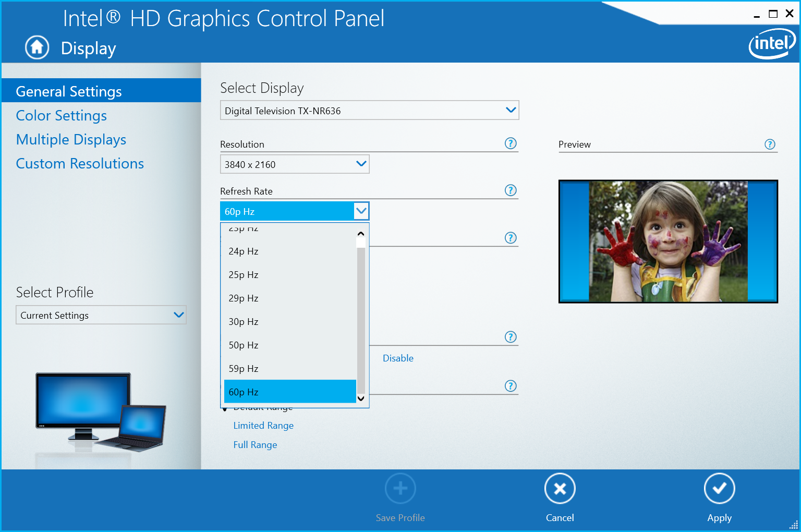
Task: Select 30p Hz from the list
Action: click(290, 322)
